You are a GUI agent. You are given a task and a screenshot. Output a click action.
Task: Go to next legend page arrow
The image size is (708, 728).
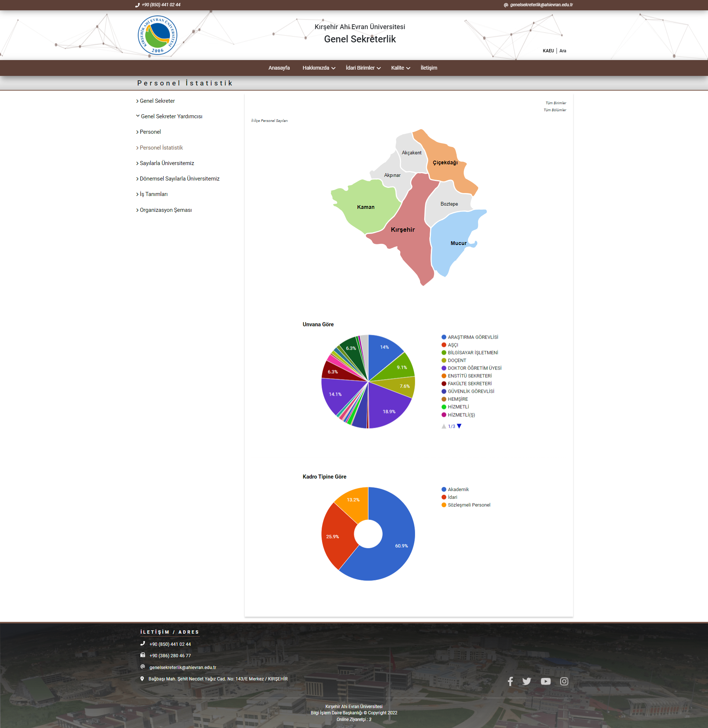[459, 426]
